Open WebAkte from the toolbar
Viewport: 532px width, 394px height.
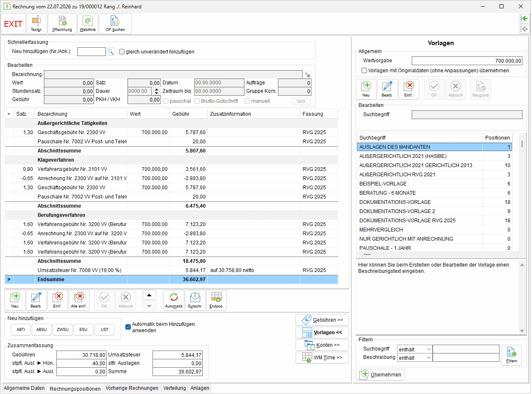pos(88,24)
